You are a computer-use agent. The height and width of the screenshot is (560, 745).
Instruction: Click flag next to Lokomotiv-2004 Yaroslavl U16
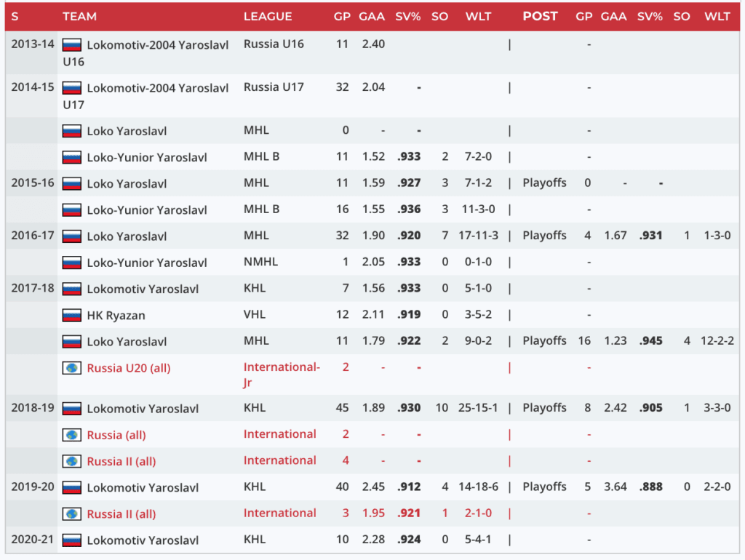click(71, 44)
